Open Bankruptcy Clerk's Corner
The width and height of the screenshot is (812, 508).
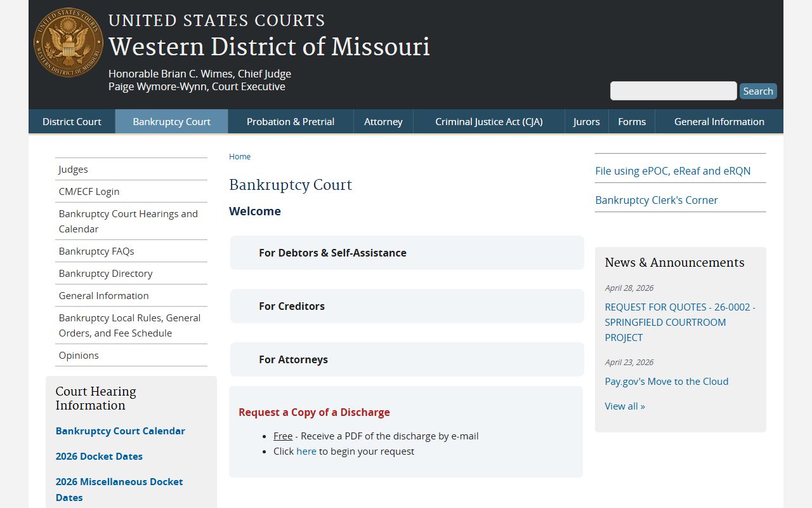click(657, 200)
